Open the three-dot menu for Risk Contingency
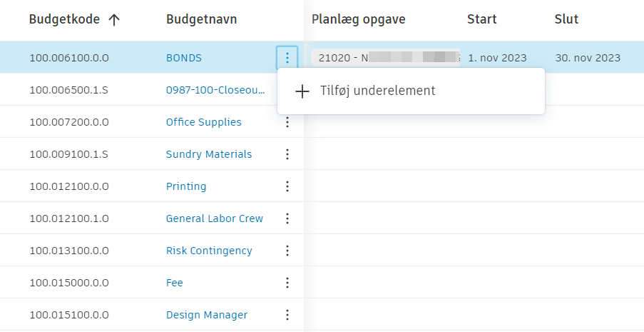The width and height of the screenshot is (644, 332). (x=287, y=251)
